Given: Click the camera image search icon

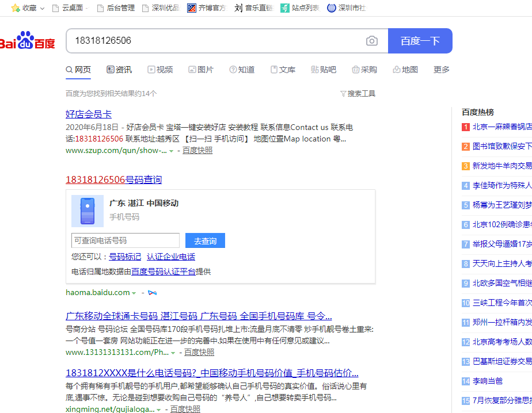Looking at the screenshot, I should click(372, 41).
